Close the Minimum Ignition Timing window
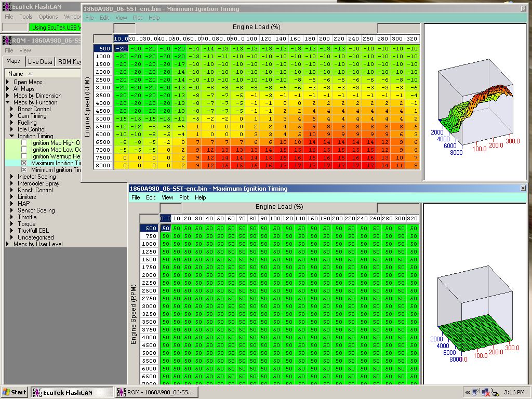532x399 pixels. click(x=524, y=8)
